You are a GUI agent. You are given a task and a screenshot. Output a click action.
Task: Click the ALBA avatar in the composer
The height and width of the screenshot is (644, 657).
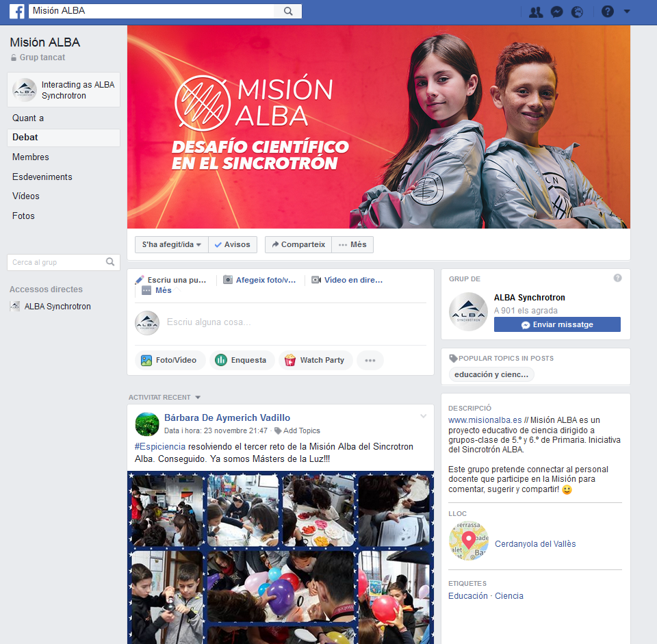(x=147, y=322)
